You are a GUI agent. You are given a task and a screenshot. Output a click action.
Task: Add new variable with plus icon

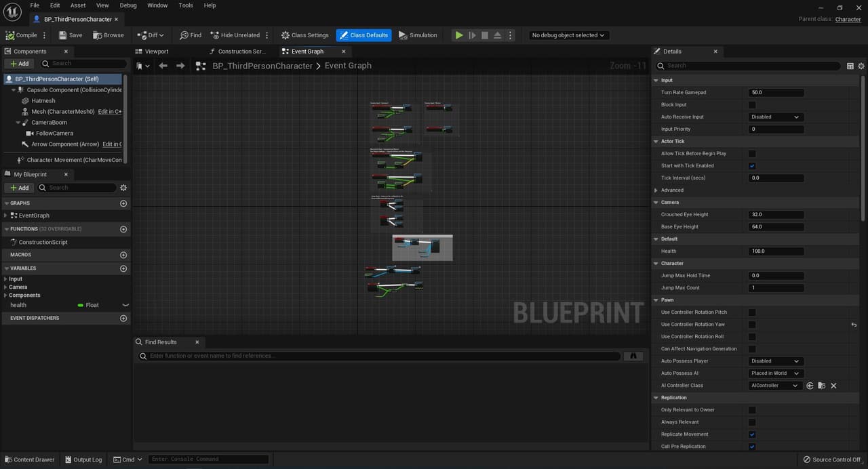[x=123, y=268]
